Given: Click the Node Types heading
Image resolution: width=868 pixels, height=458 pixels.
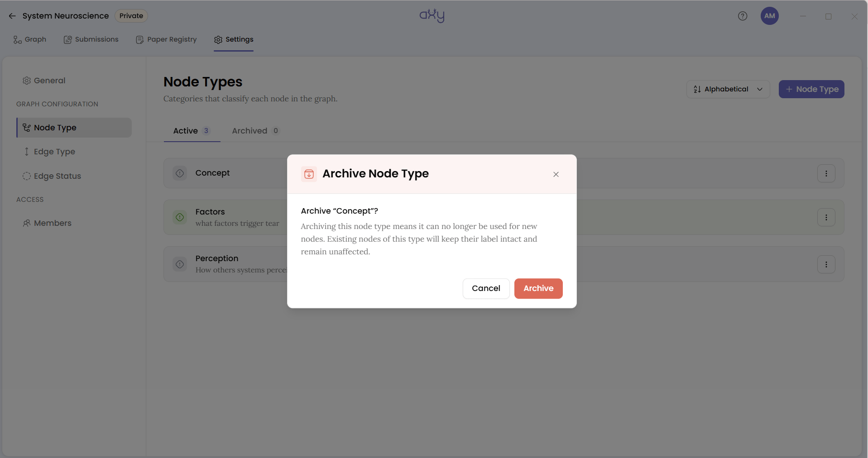Looking at the screenshot, I should coord(203,82).
